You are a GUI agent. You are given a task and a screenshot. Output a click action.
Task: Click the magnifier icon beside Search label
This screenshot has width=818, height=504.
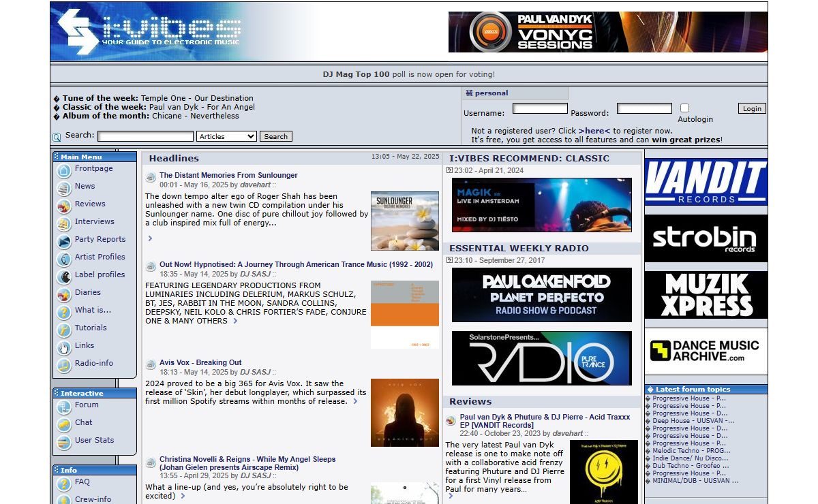[57, 137]
